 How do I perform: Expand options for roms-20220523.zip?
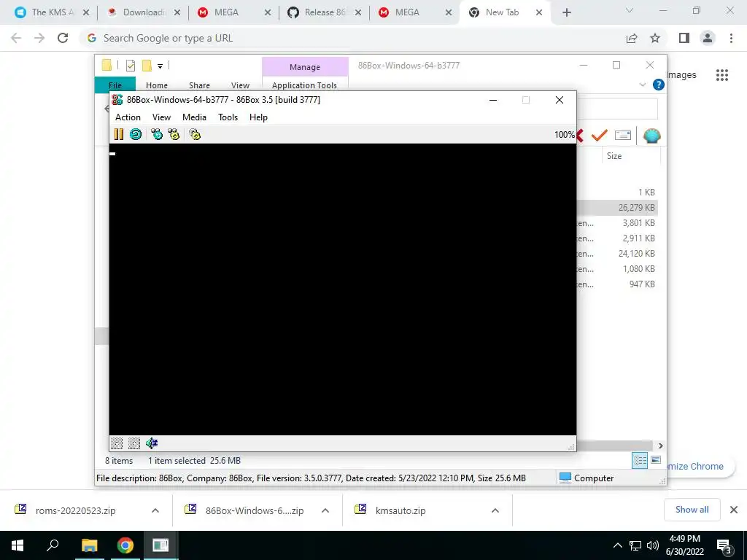[x=155, y=510]
